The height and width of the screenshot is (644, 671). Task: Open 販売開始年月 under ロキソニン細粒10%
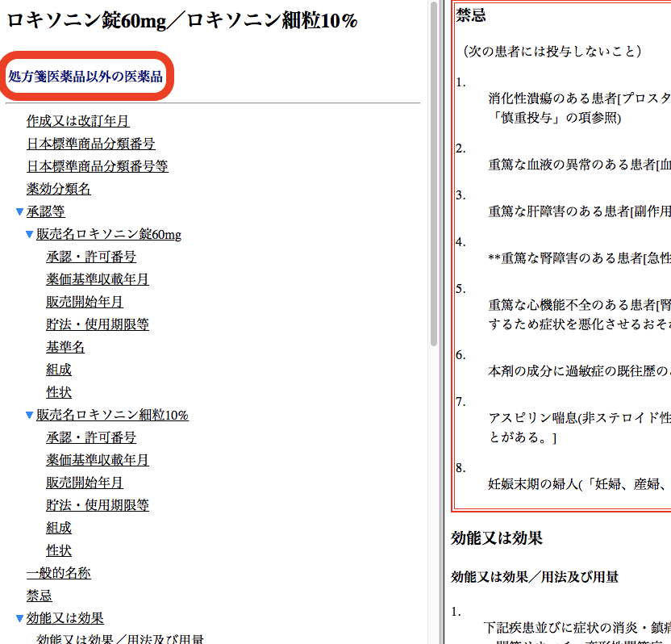pyautogui.click(x=85, y=483)
